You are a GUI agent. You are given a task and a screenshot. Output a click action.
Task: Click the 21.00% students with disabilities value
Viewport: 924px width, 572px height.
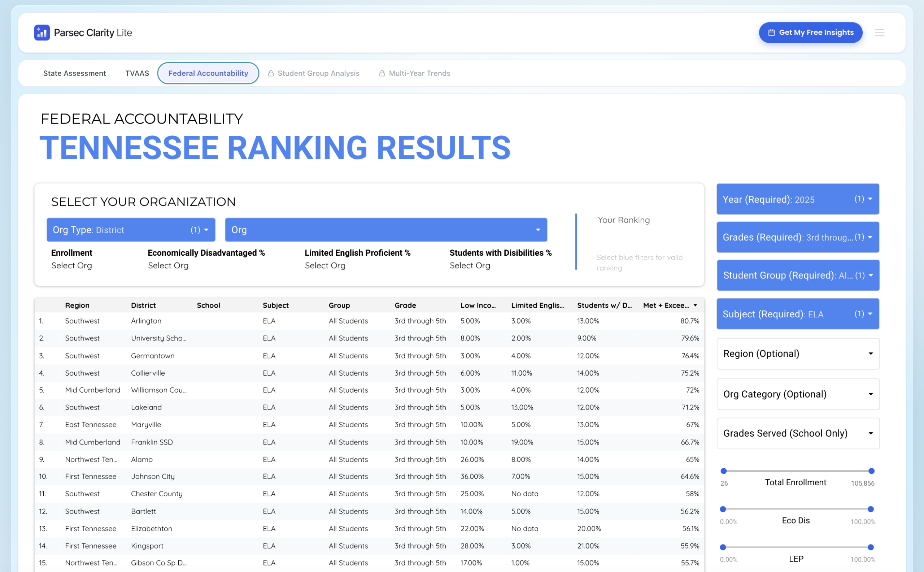[588, 546]
